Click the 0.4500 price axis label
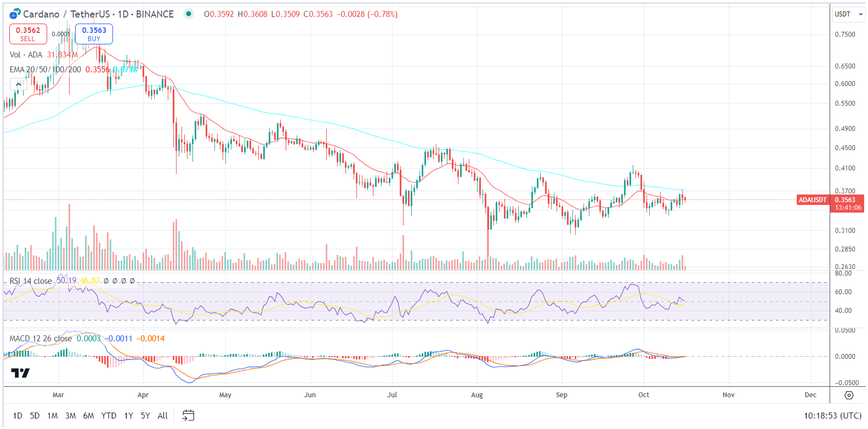Viewport: 868px width, 429px height. tap(844, 148)
